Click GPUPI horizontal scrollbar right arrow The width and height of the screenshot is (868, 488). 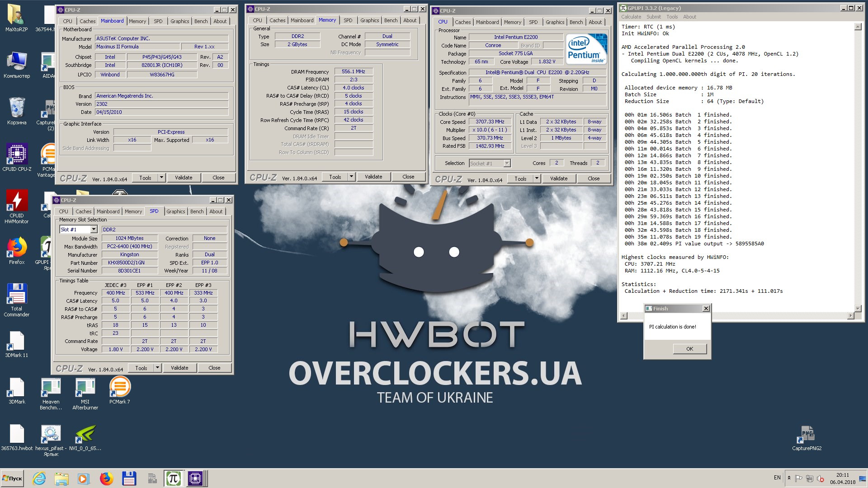point(850,316)
